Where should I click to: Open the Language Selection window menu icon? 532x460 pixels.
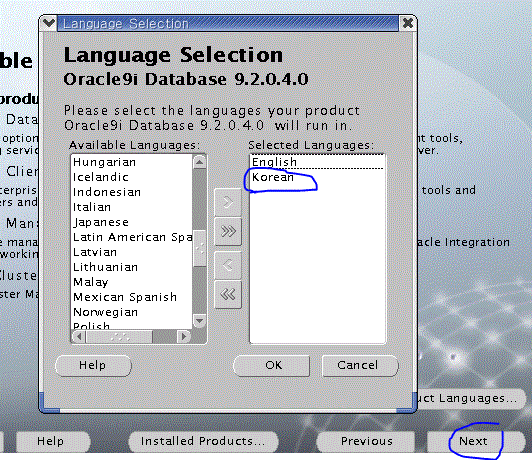49,23
